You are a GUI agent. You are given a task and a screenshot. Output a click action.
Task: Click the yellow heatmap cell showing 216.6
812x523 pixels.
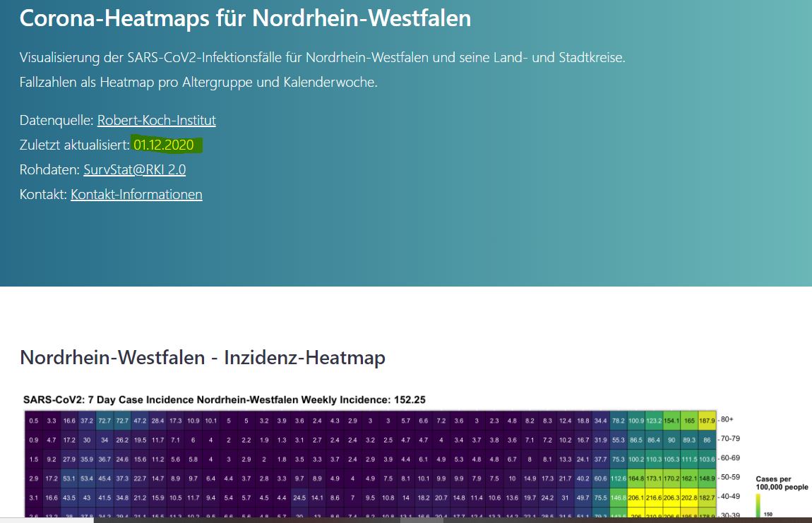[x=655, y=497]
